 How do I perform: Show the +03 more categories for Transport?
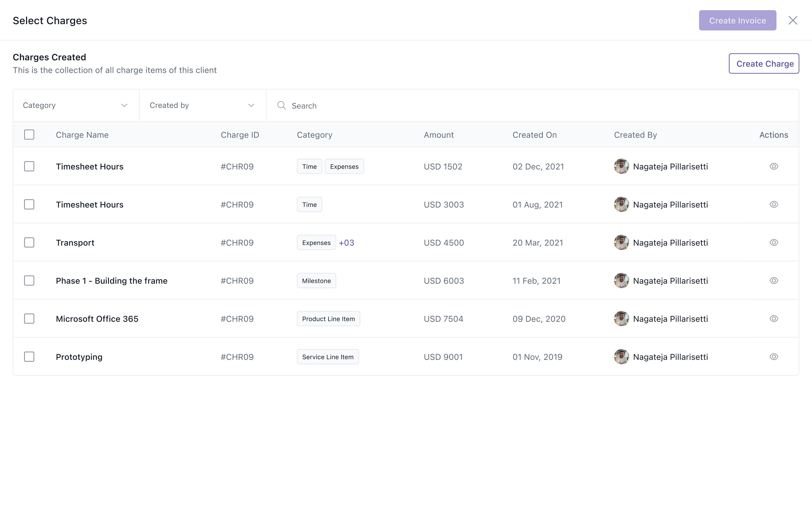pyautogui.click(x=346, y=243)
